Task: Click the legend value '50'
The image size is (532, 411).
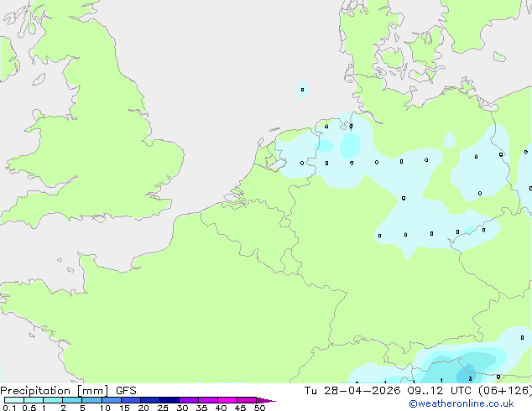Action: coord(259,408)
